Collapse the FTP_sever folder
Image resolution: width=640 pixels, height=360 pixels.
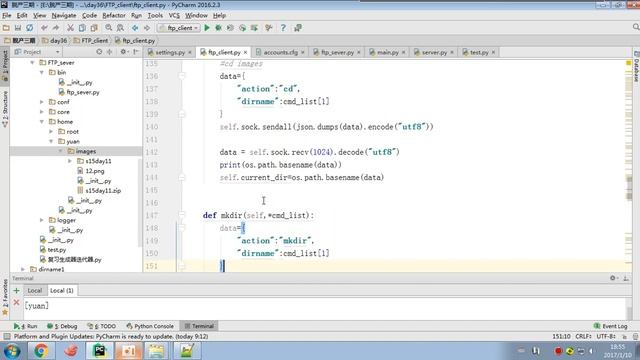coord(32,62)
